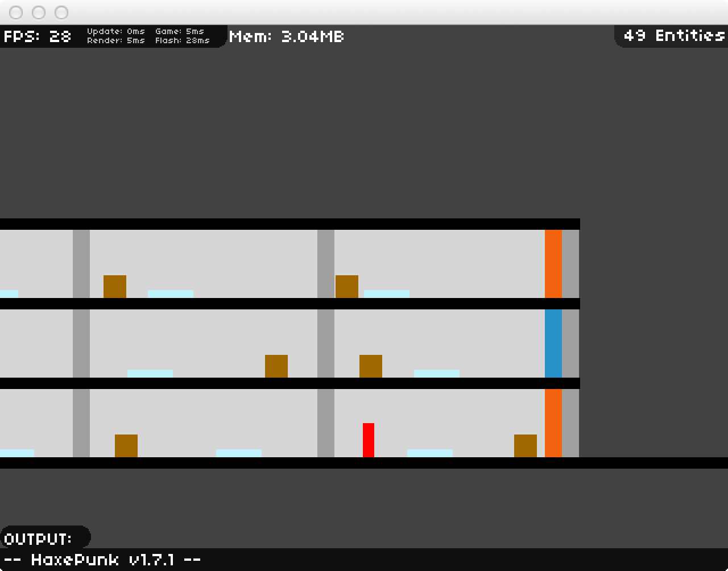Click the top-floor light blue pad in the right room
This screenshot has width=728, height=571.
(x=387, y=294)
